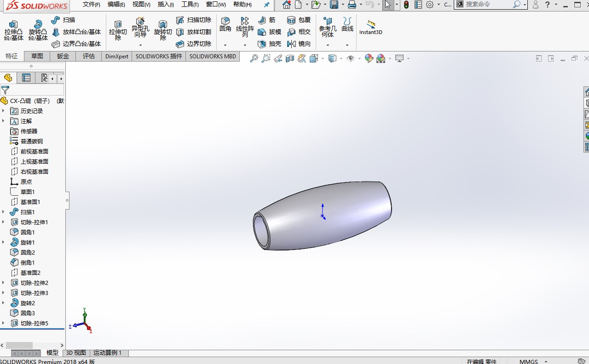Screen dimensions: 589x364
Task: Activate the 放样凸台/基体 loft tool
Action: coord(76,32)
